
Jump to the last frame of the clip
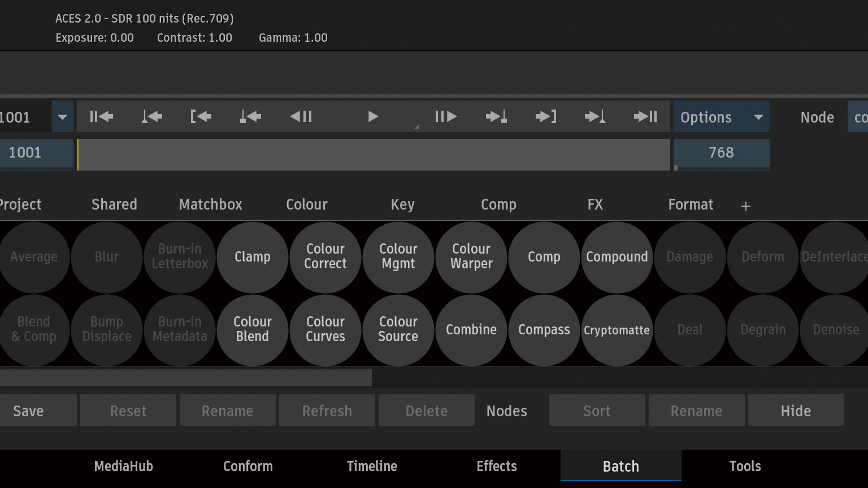645,117
